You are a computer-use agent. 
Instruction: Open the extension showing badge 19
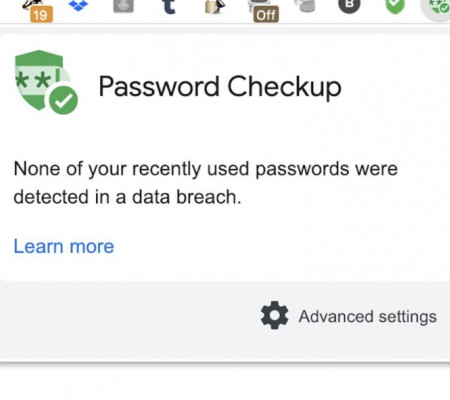tap(37, 10)
